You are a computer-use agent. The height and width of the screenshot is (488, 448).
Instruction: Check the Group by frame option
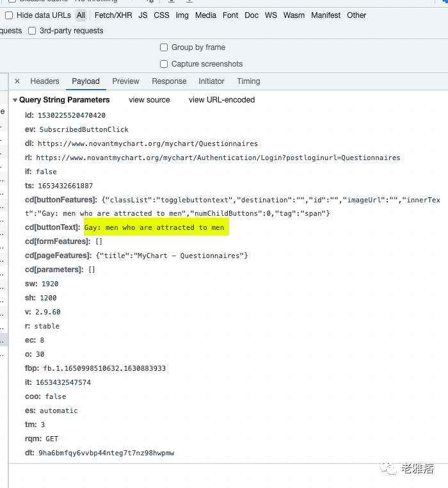point(164,47)
